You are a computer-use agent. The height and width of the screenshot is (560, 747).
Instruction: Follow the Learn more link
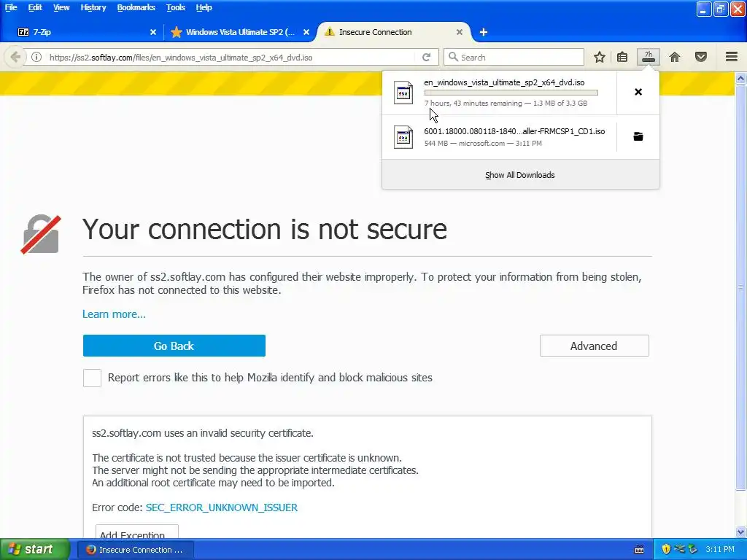[114, 314]
